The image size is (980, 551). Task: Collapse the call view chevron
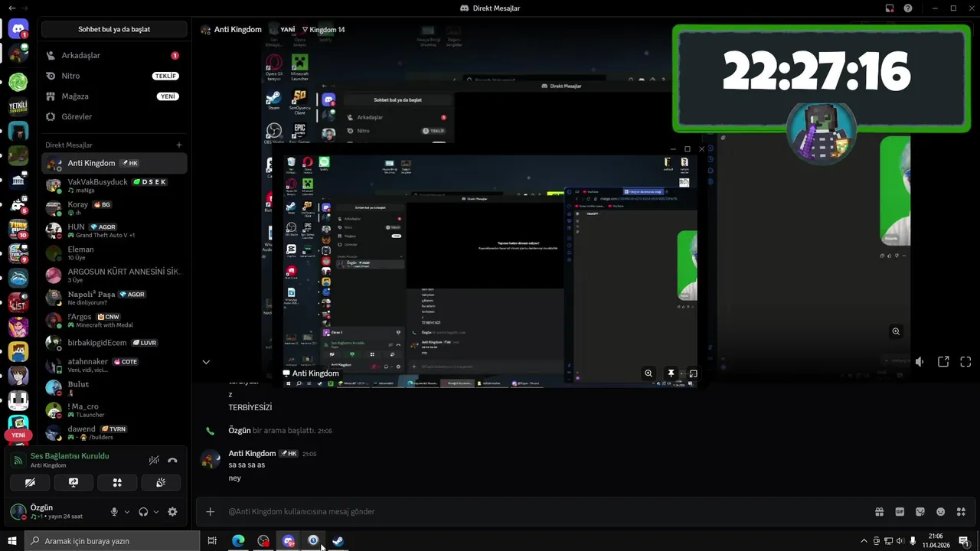click(x=206, y=361)
